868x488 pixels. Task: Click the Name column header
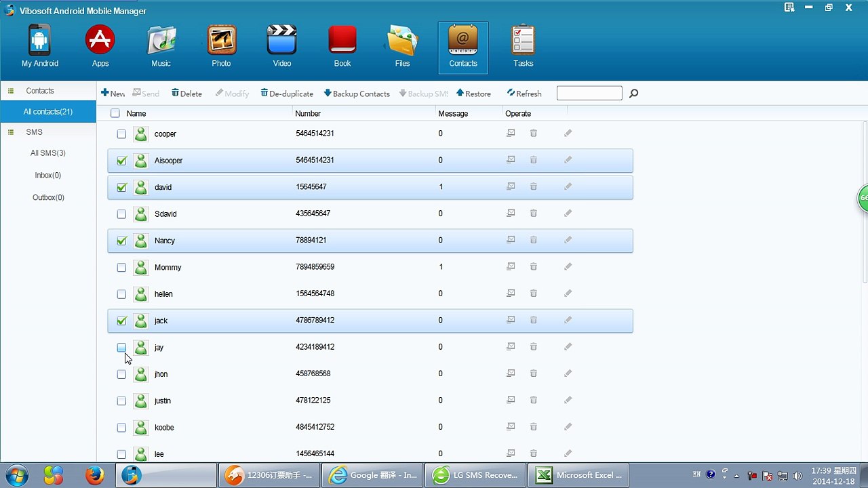[x=136, y=113]
